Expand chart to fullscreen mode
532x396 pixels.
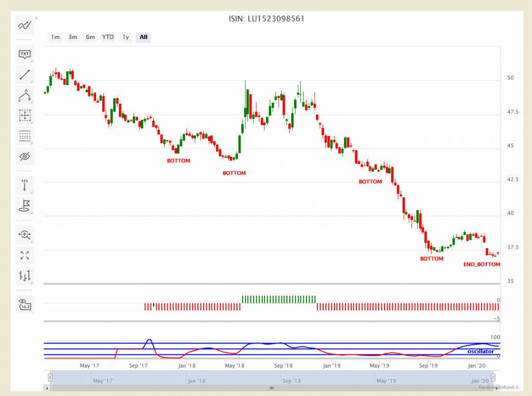24,255
